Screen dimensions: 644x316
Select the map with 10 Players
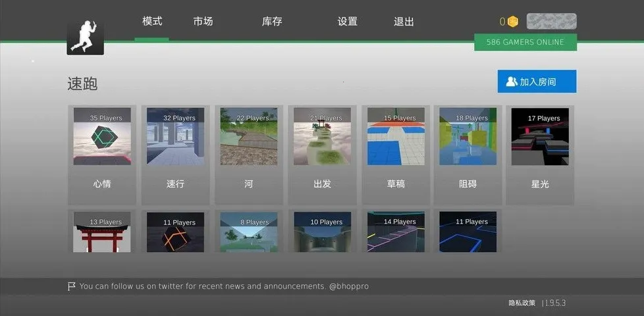click(x=323, y=232)
